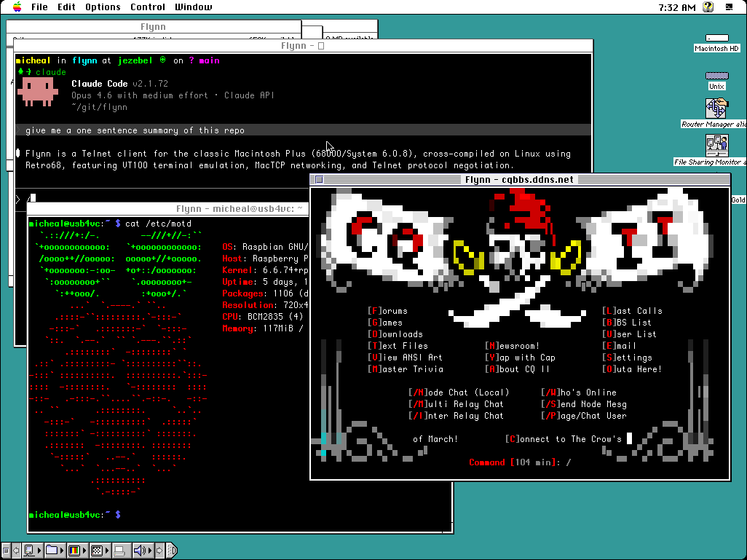Expand the folder popup arrow in Control Strip

(63, 551)
